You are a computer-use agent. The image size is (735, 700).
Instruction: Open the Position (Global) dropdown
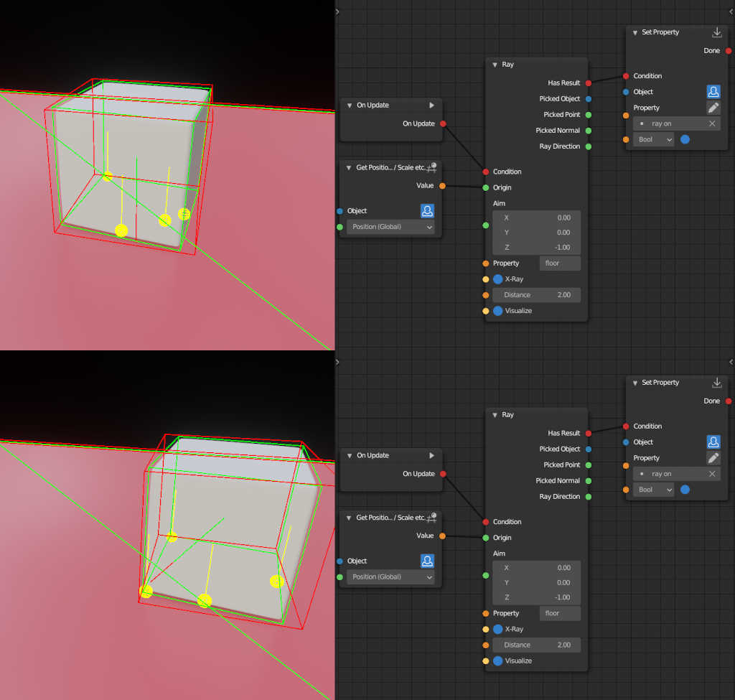[x=390, y=226]
